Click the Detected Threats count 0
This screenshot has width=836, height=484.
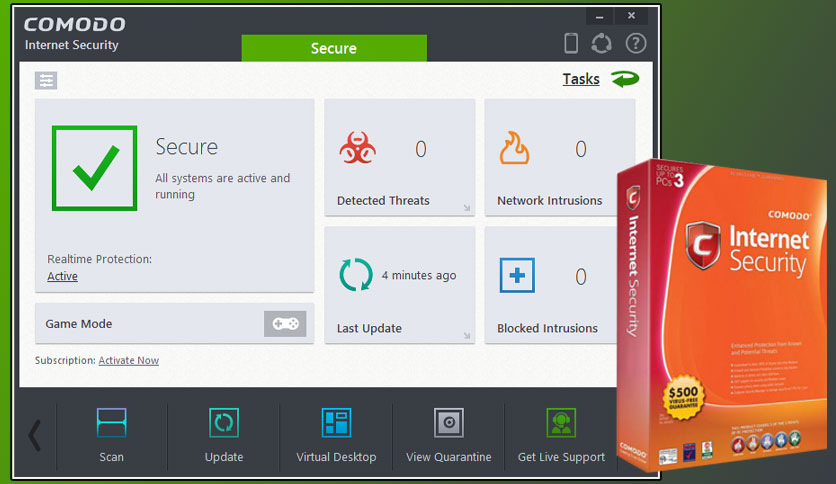tap(421, 149)
